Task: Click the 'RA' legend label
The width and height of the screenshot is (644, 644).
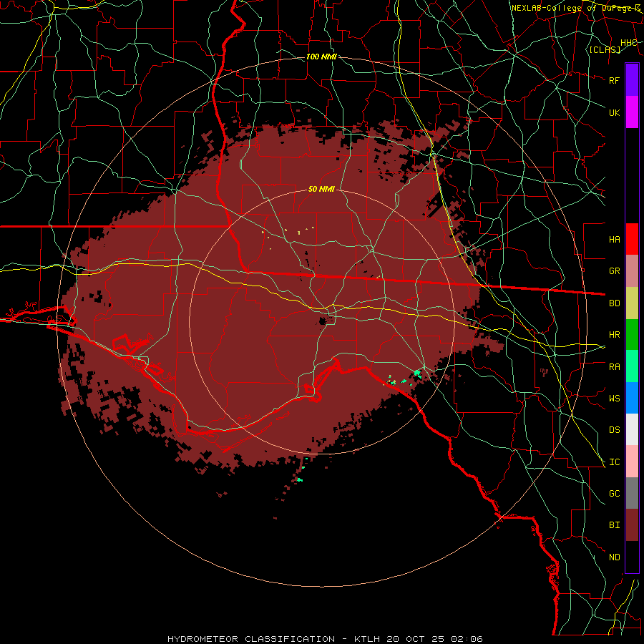Action: click(x=615, y=367)
